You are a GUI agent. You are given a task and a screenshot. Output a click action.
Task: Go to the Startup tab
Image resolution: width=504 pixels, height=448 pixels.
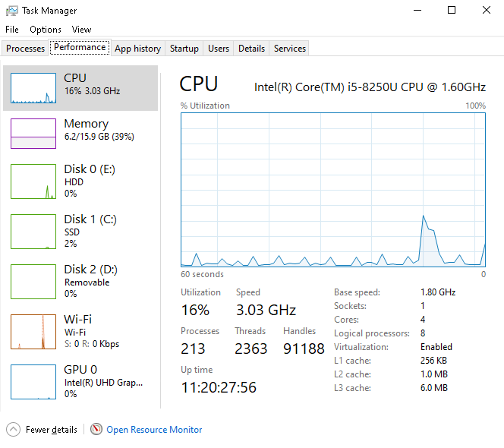(x=184, y=49)
